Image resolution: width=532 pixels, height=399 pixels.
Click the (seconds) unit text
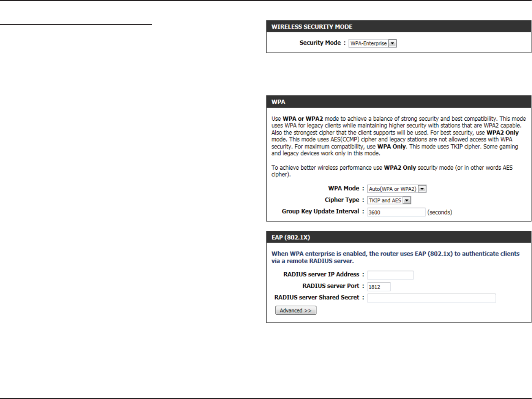click(x=440, y=212)
